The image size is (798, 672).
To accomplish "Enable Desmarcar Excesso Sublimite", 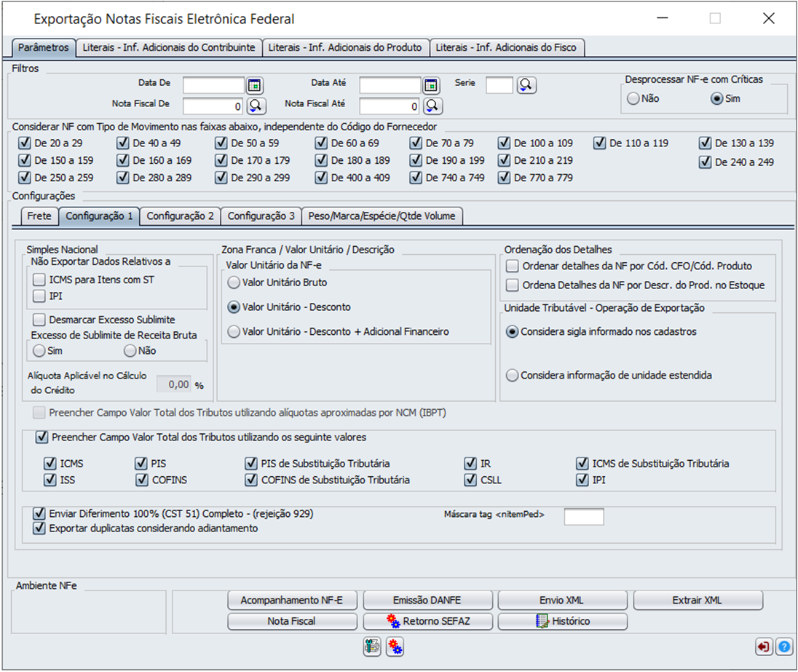I will [x=39, y=320].
